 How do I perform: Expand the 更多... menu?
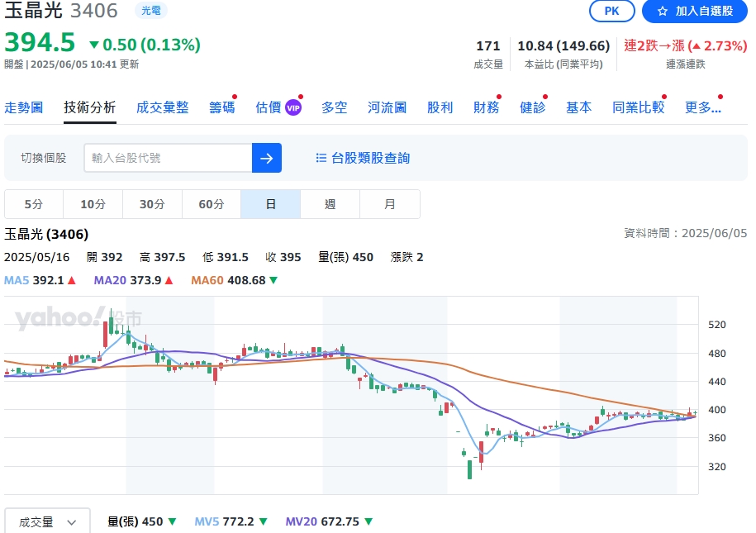pyautogui.click(x=703, y=107)
